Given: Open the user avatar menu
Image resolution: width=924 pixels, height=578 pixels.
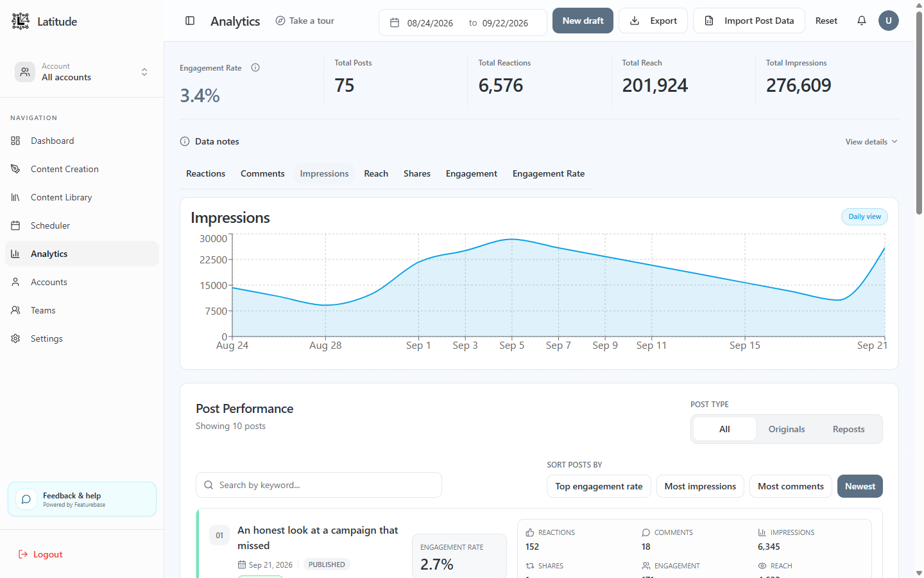Looking at the screenshot, I should [x=889, y=21].
